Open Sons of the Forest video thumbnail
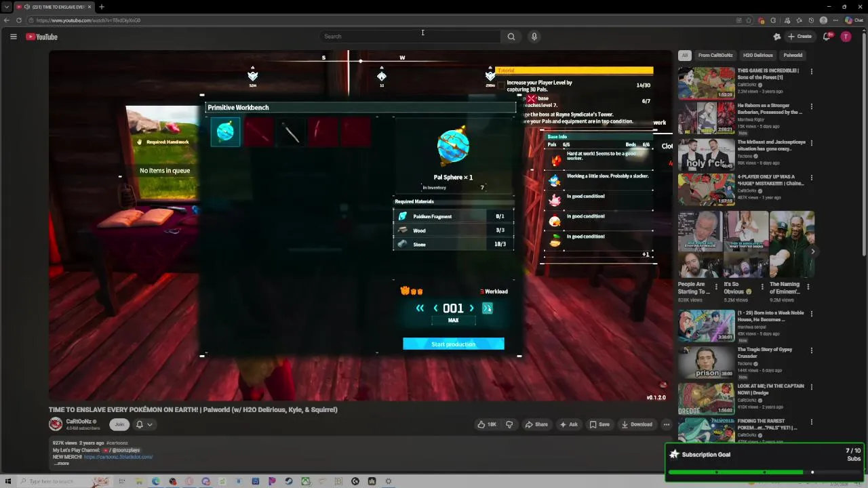The width and height of the screenshot is (868, 488). coord(706,83)
